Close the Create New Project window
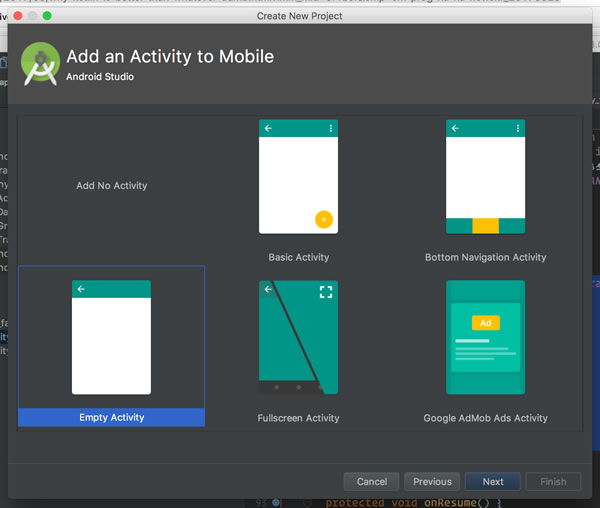The height and width of the screenshot is (508, 600). coord(18,16)
